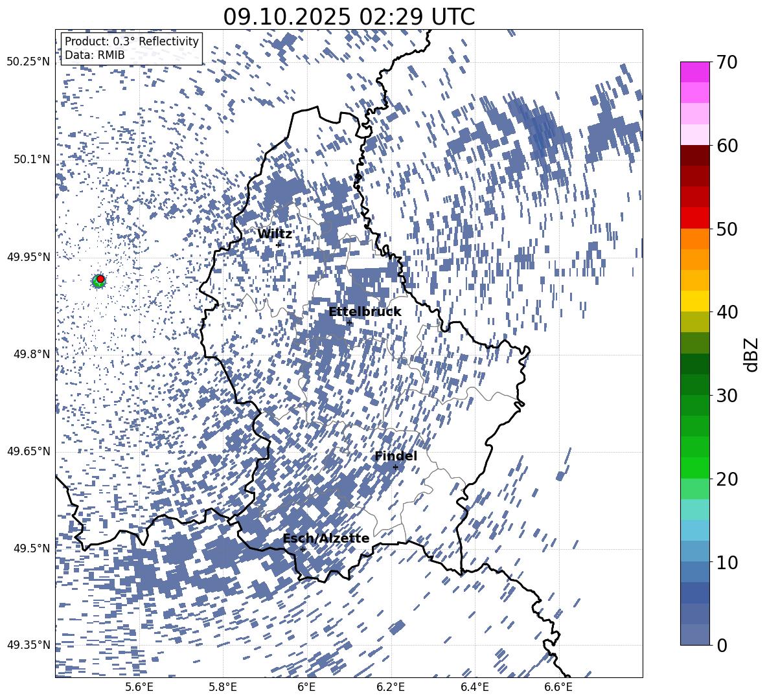Click 'Product: 0.3° Reflectivity' legend text
This screenshot has width=767, height=700.
pyautogui.click(x=132, y=41)
